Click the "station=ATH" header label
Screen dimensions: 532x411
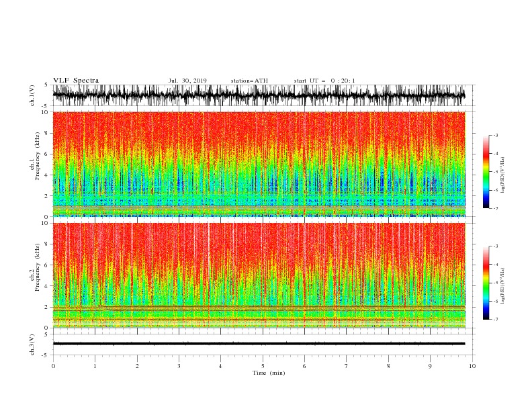click(249, 81)
